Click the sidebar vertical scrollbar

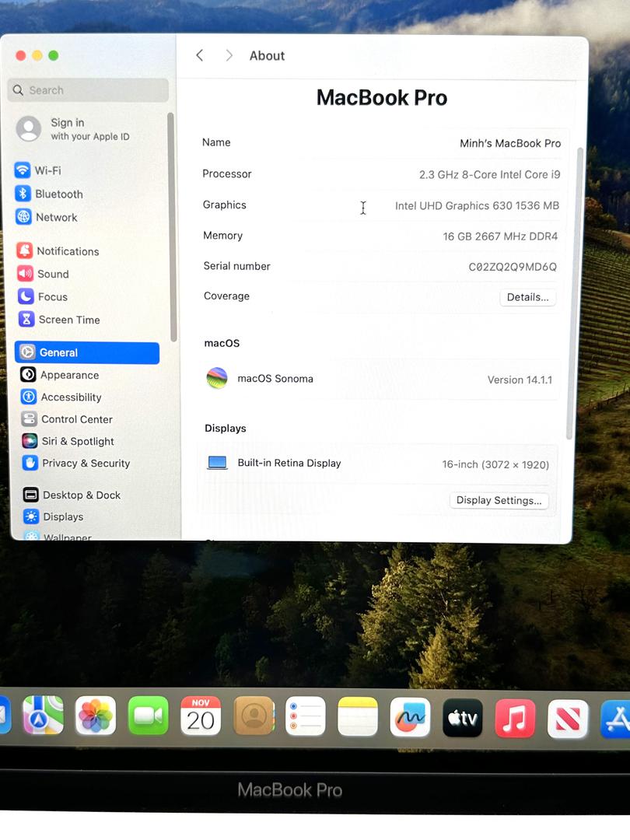tap(171, 226)
